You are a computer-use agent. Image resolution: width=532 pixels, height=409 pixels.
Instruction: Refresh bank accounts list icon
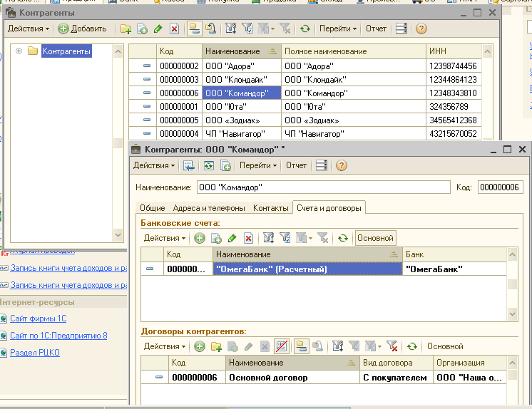coord(343,238)
